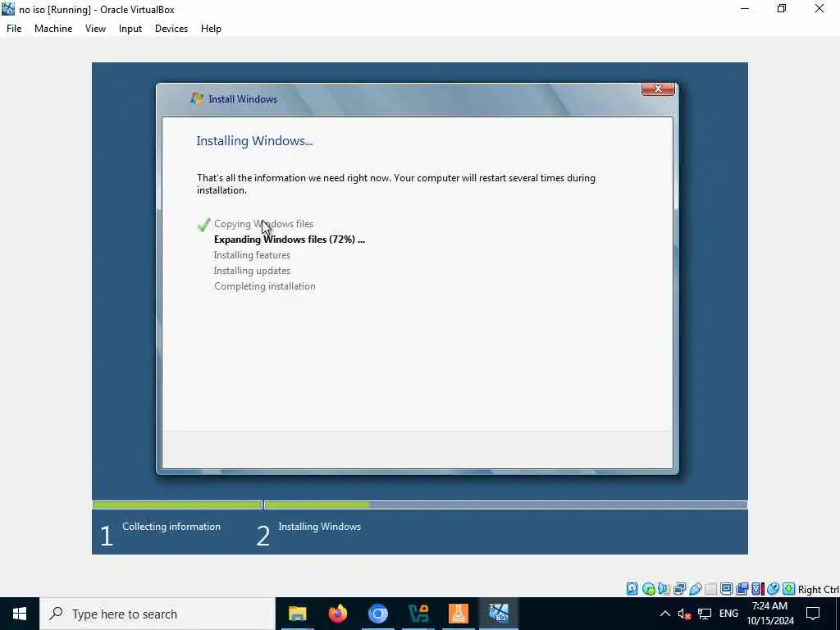Open File Explorer from the taskbar

click(x=297, y=614)
